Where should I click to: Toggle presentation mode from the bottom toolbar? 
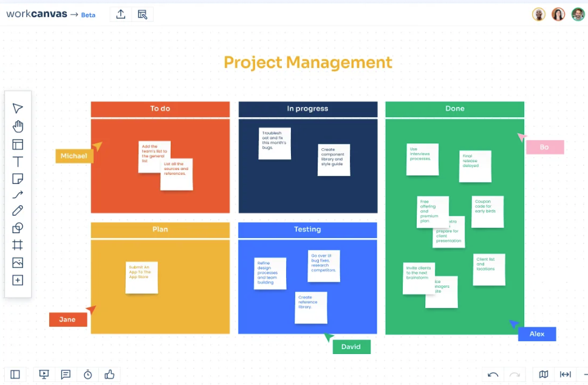44,375
